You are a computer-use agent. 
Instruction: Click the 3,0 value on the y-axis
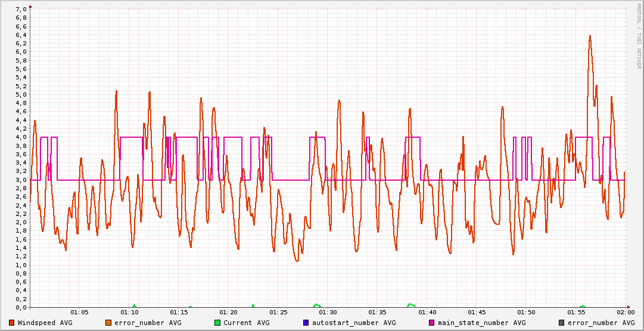[20, 180]
